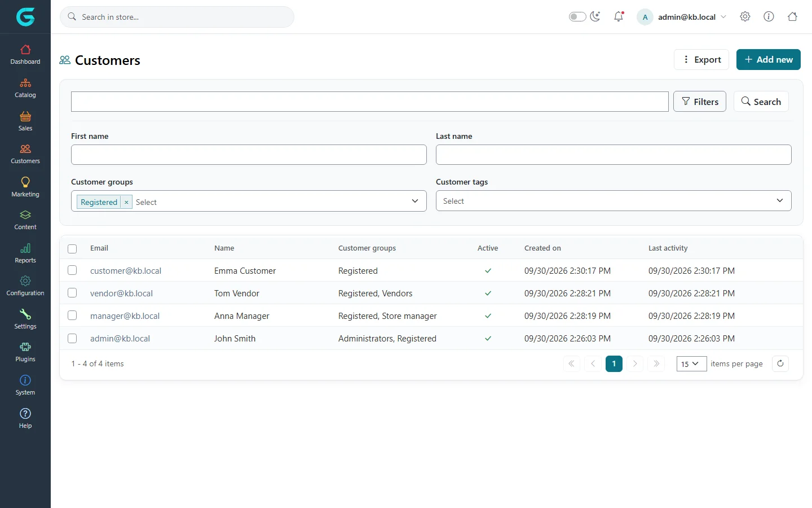Open the Help sidebar section
Image resolution: width=812 pixels, height=508 pixels.
point(25,419)
